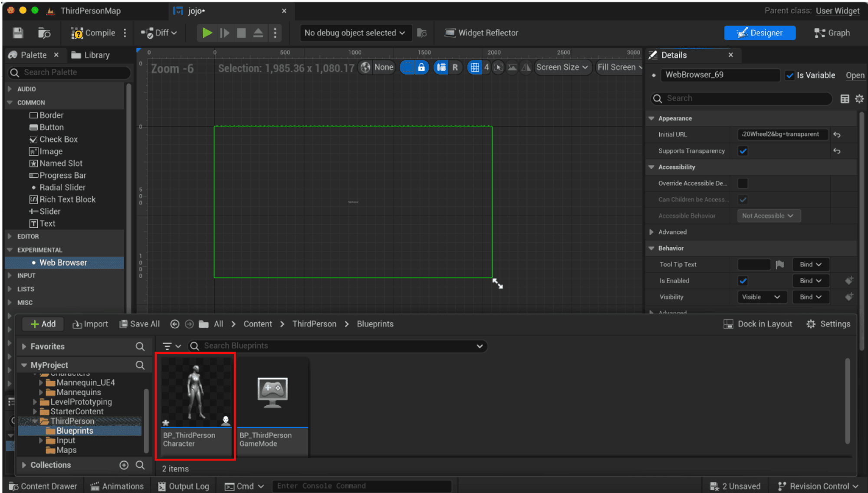Toggle the Is Variable checkbox
The image size is (868, 493).
pos(790,75)
